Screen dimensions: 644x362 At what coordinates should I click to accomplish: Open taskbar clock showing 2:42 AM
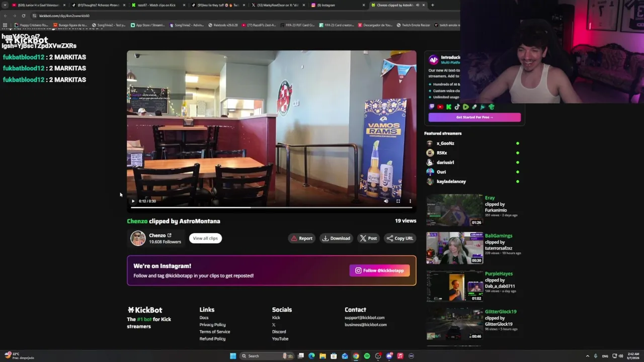pyautogui.click(x=633, y=356)
